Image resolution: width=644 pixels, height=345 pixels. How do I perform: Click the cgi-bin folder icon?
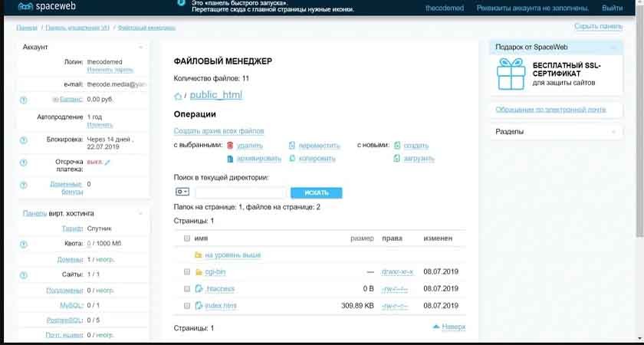(199, 272)
